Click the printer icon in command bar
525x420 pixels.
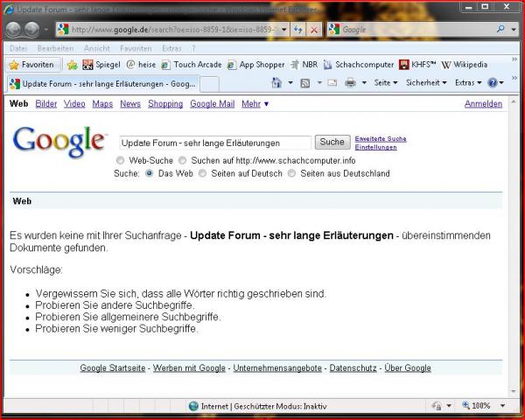tap(350, 83)
